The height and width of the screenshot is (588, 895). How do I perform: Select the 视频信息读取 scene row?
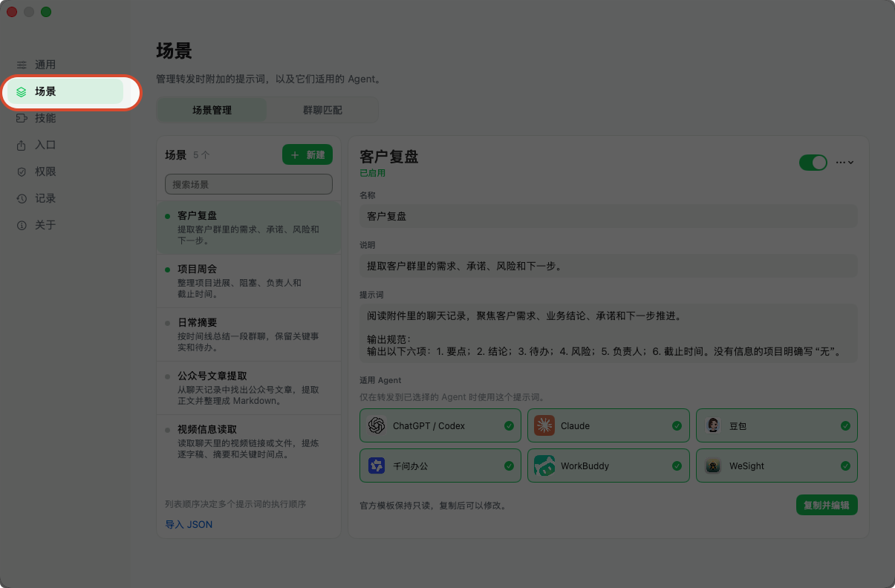point(248,441)
